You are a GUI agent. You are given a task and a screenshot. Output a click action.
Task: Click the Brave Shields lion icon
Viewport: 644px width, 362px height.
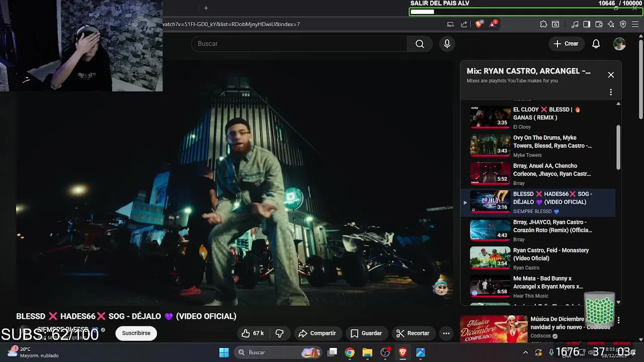pyautogui.click(x=479, y=24)
